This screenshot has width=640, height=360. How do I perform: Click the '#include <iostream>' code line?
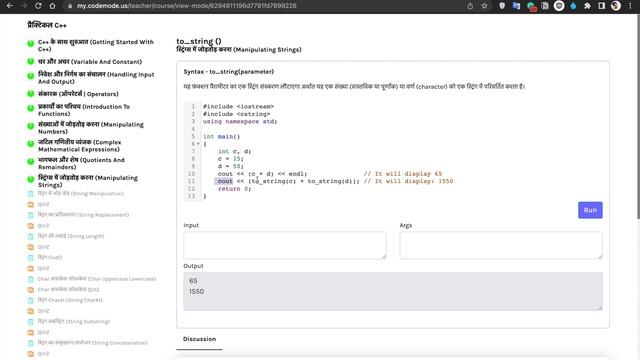coord(238,107)
